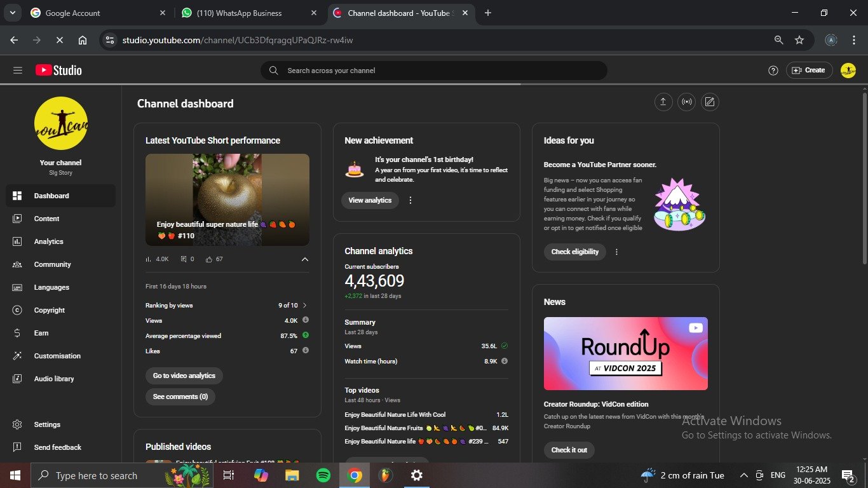Open the Chrome three-dot menu

click(853, 40)
